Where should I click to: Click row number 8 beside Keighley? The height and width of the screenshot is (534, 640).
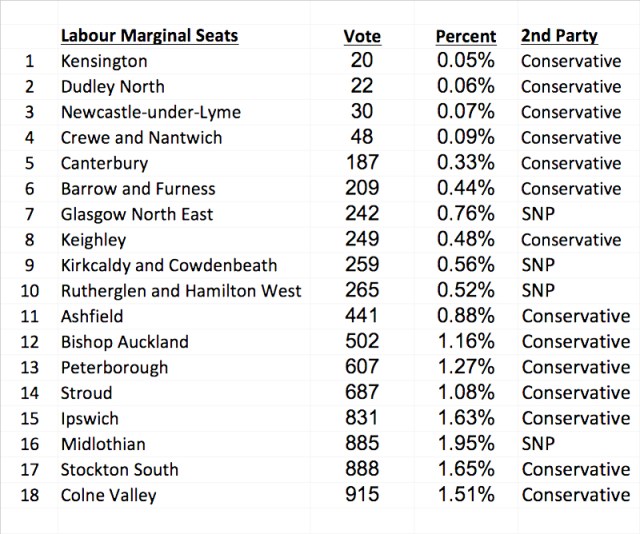pos(30,240)
